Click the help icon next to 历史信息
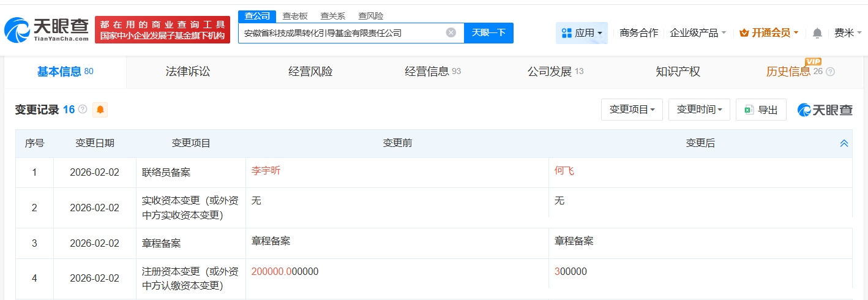 830,72
